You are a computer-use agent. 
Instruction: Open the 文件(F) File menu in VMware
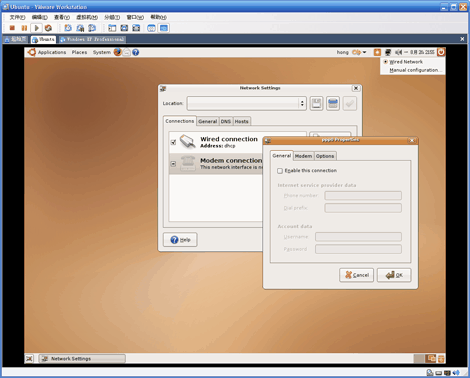(17, 17)
